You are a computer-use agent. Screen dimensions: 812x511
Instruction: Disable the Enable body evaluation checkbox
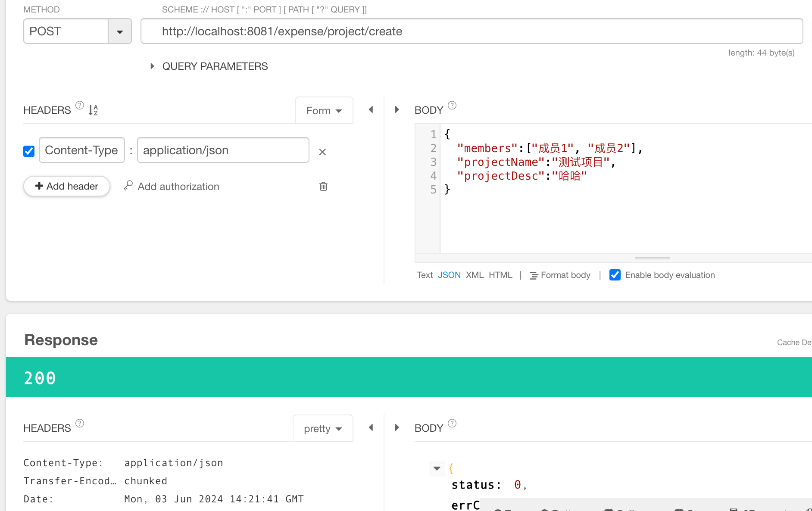tap(615, 275)
